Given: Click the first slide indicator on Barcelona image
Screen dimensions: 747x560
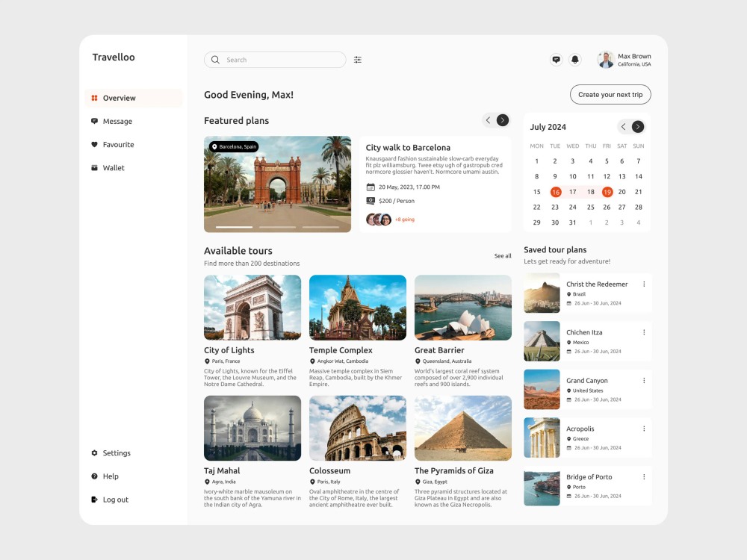Looking at the screenshot, I should pyautogui.click(x=234, y=227).
